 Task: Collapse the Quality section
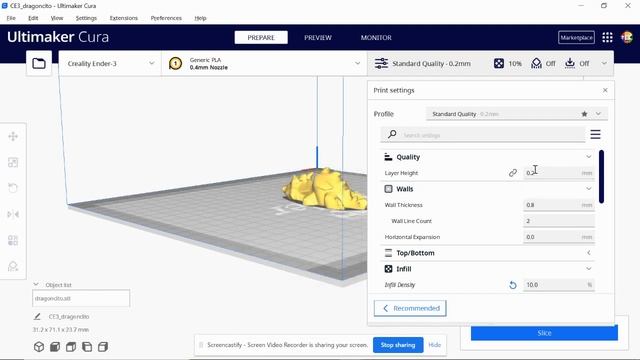[x=589, y=157]
